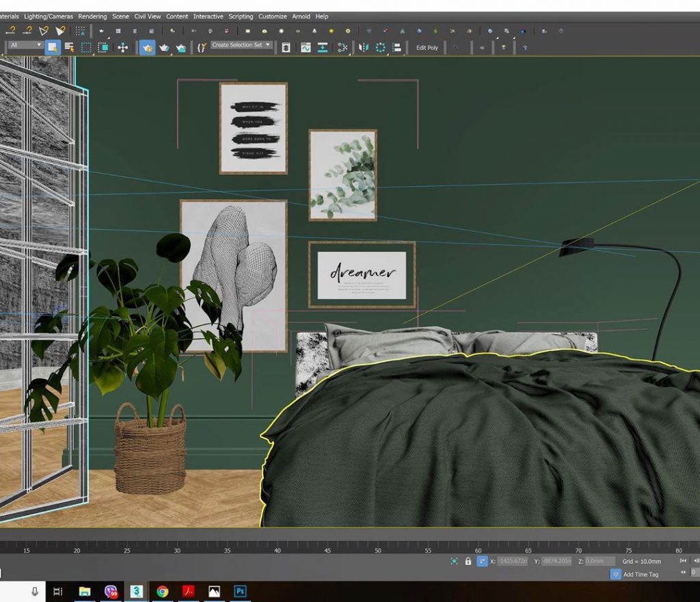Activate the Select and Move tool

tap(123, 47)
